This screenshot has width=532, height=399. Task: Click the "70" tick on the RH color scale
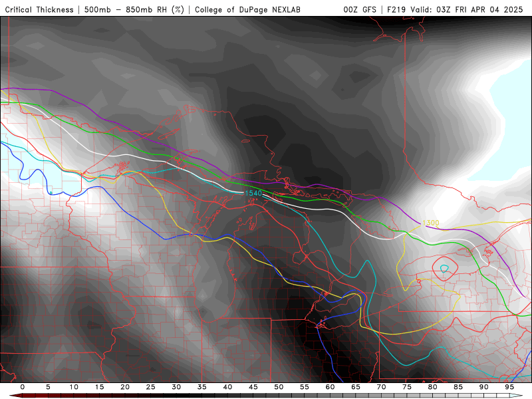point(381,387)
